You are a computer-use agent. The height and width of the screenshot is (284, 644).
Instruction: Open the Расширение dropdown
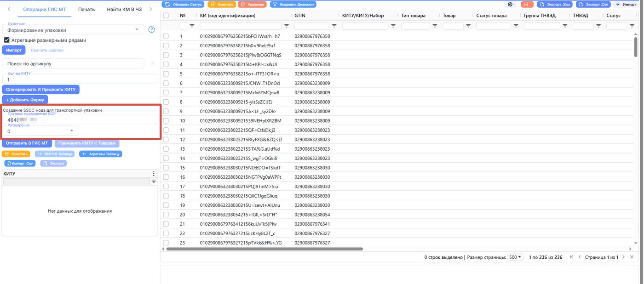pyautogui.click(x=40, y=131)
